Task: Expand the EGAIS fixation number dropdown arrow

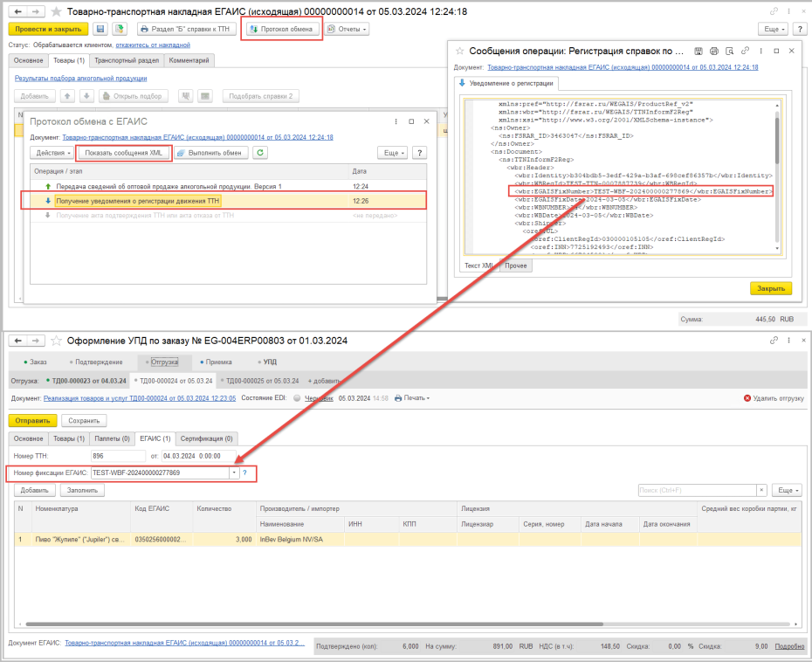Action: pos(234,472)
